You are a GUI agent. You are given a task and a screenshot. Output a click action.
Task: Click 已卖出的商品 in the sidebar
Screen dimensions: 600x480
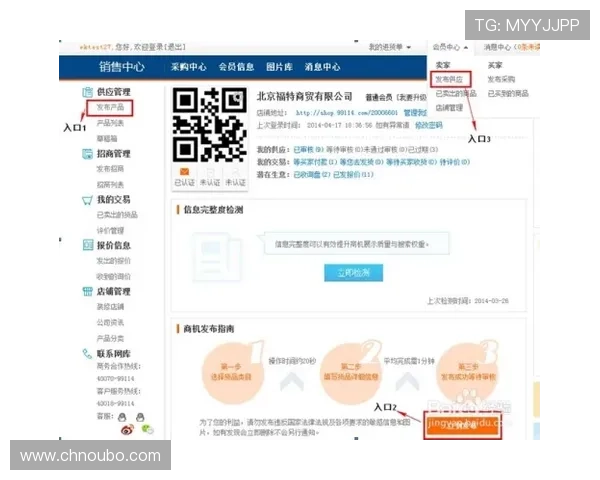coord(117,215)
